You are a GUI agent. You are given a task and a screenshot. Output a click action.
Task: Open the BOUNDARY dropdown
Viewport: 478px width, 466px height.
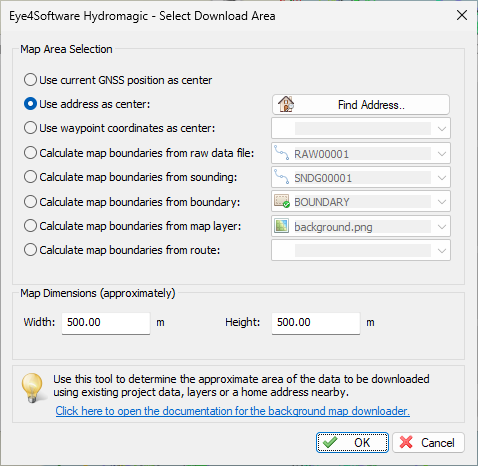point(361,201)
